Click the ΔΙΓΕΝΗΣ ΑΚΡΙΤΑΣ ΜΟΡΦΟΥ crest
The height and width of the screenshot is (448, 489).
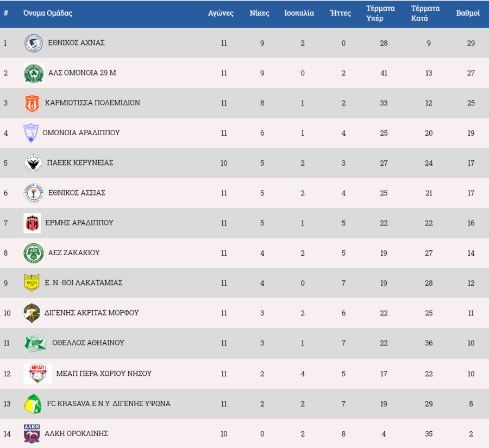point(32,313)
